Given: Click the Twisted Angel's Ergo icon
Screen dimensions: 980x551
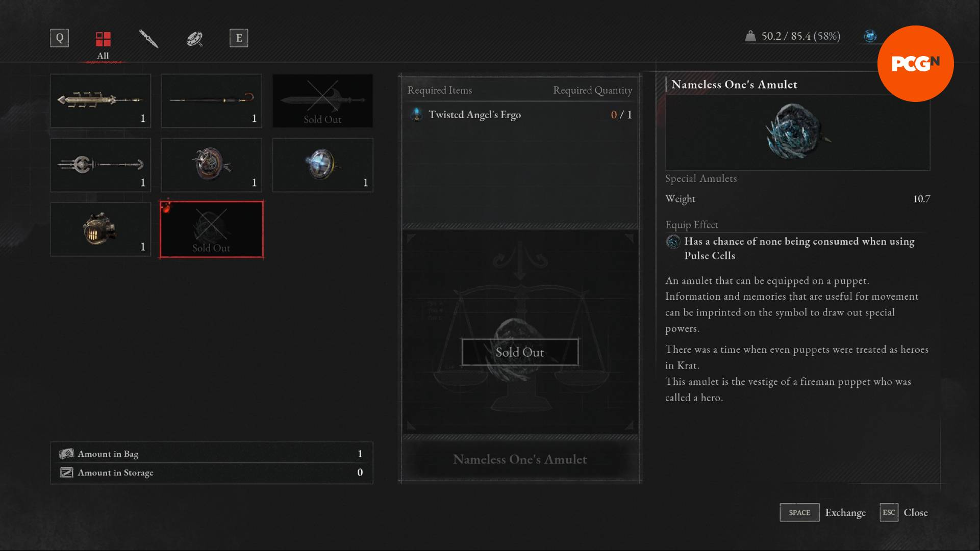Looking at the screenshot, I should point(416,115).
